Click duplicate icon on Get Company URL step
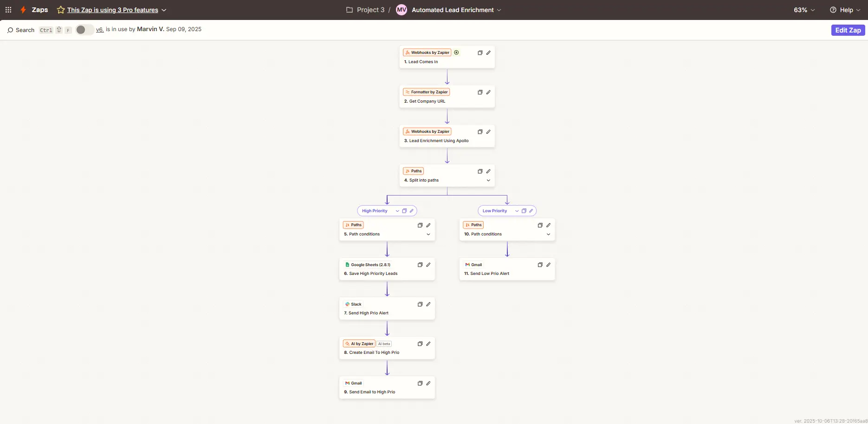868x424 pixels. tap(480, 92)
